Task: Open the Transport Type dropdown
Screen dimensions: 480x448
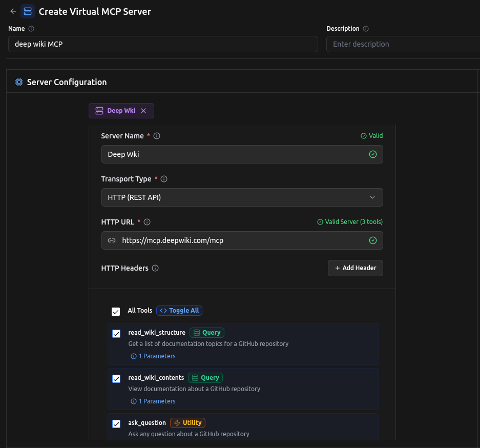Action: pyautogui.click(x=242, y=197)
